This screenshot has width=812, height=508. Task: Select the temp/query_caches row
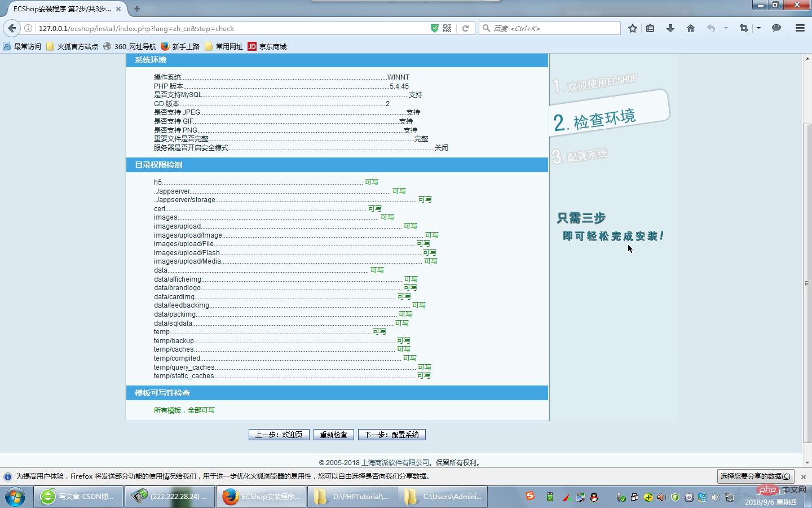[293, 367]
